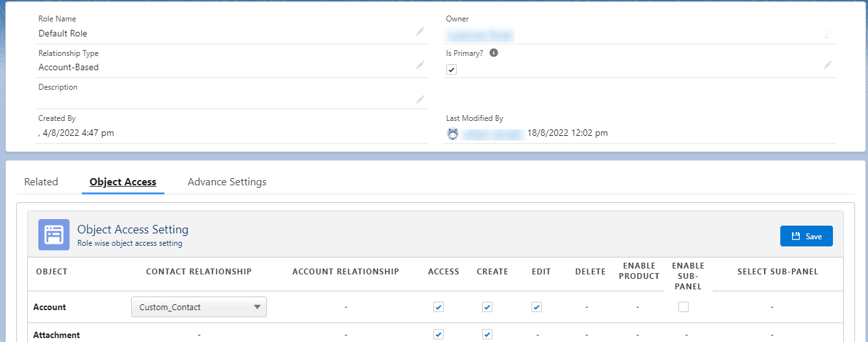Click the edit pencil for Is Primary
The height and width of the screenshot is (342, 868).
(827, 65)
